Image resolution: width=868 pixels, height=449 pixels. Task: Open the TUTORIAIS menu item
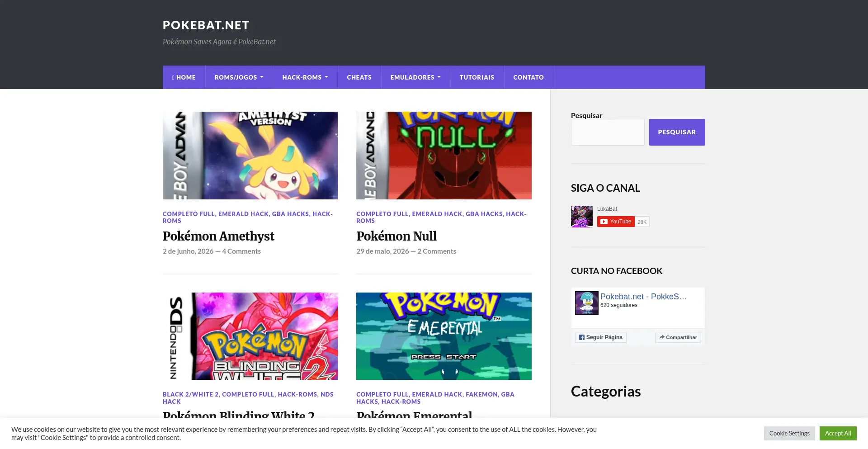(x=477, y=77)
